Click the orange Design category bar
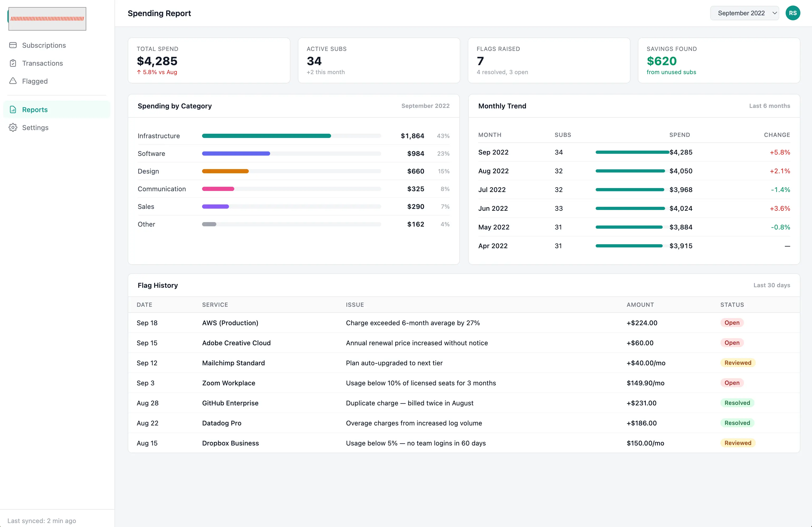Image resolution: width=812 pixels, height=527 pixels. pyautogui.click(x=225, y=171)
